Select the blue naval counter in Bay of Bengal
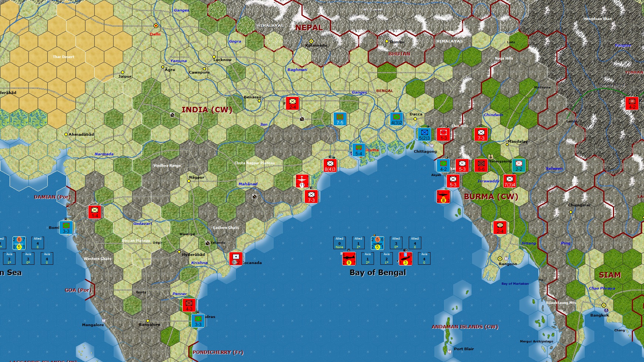 pyautogui.click(x=377, y=243)
